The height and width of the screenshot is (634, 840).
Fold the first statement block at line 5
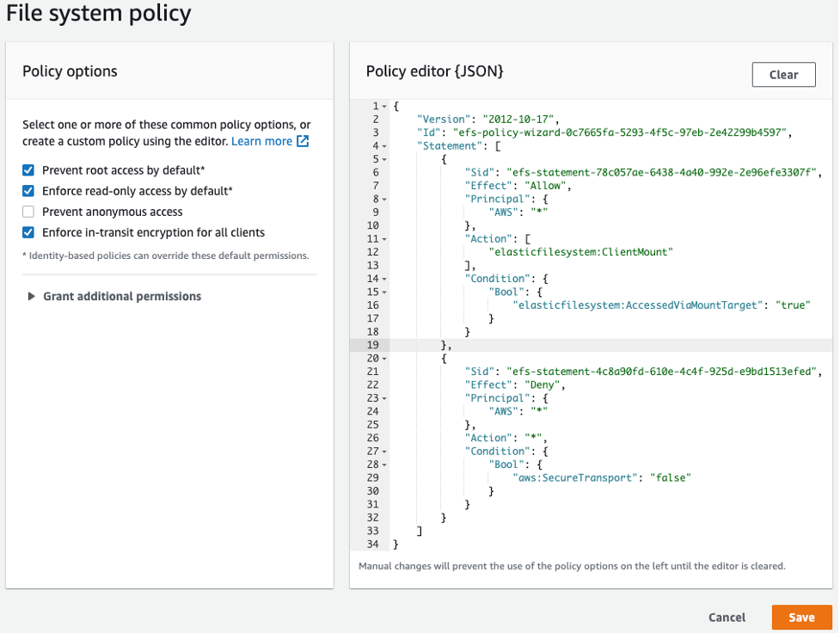(384, 160)
